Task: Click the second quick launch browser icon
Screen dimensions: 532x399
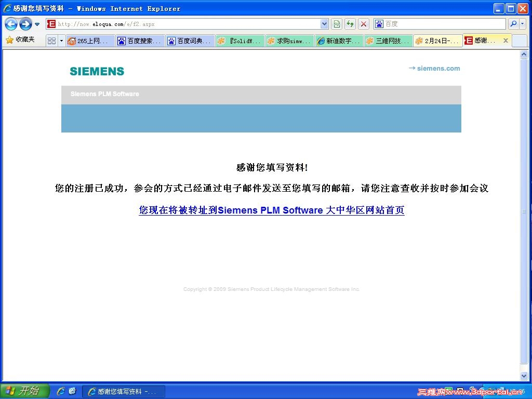Action: coord(72,391)
